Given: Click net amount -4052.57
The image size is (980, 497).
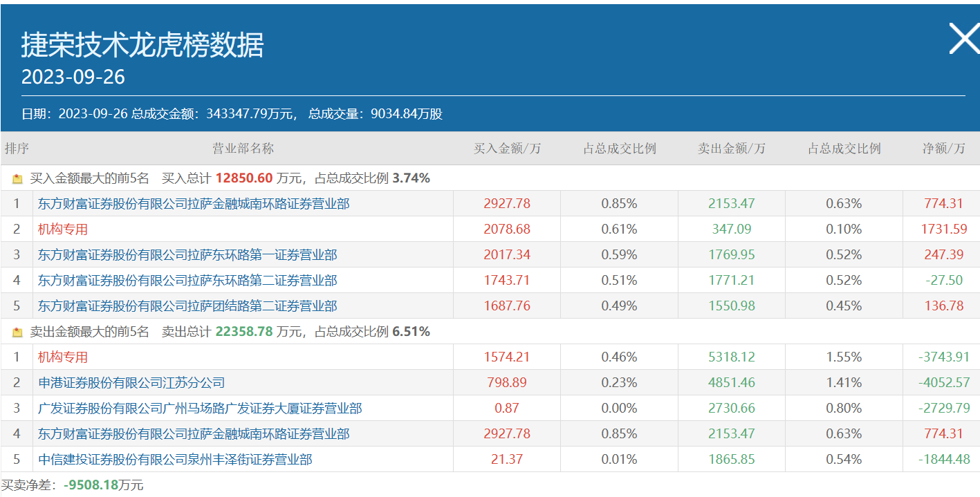Looking at the screenshot, I should click(x=944, y=383).
